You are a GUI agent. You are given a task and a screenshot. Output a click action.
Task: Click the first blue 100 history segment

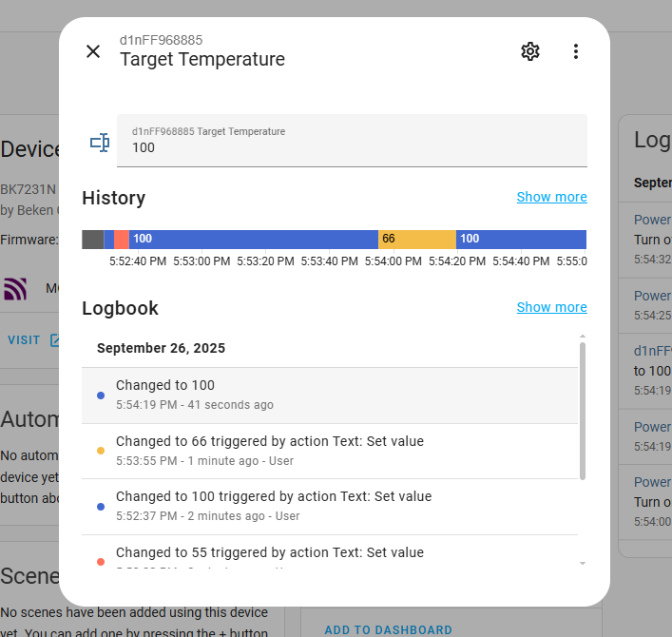click(252, 240)
